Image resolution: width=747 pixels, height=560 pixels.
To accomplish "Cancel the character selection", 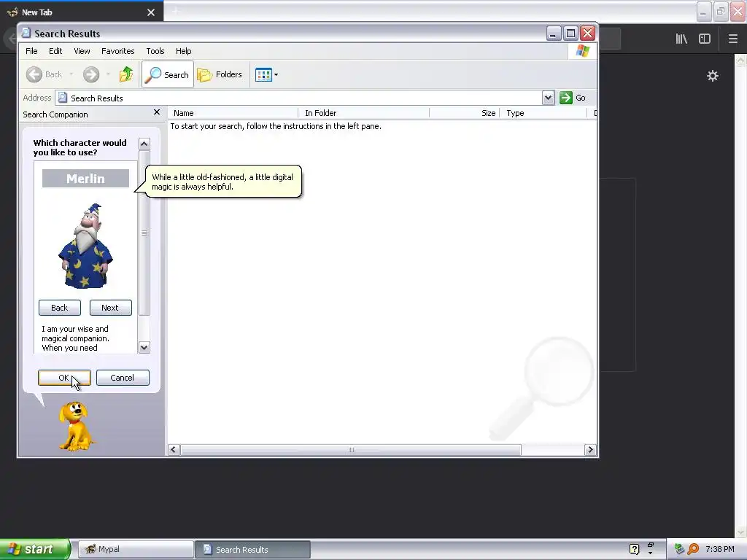I will click(123, 378).
